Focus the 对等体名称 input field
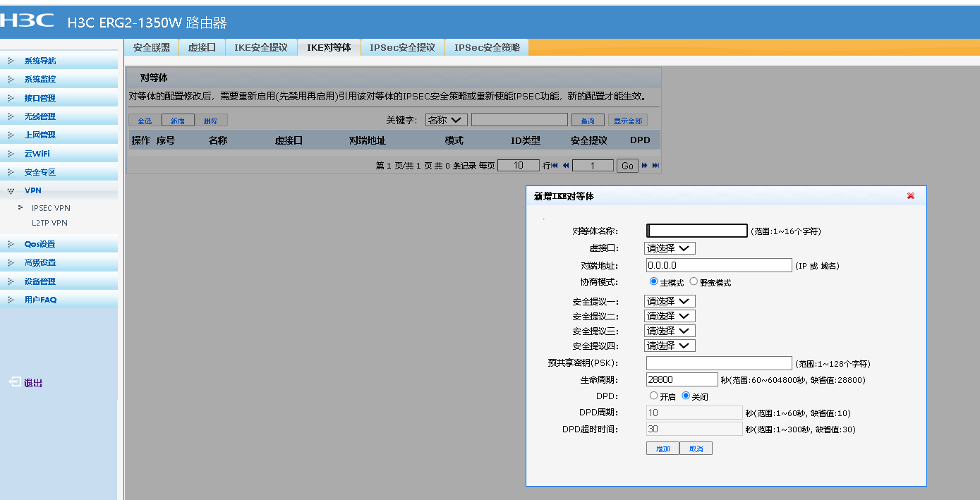Screen dimensions: 980x500 click(x=697, y=231)
